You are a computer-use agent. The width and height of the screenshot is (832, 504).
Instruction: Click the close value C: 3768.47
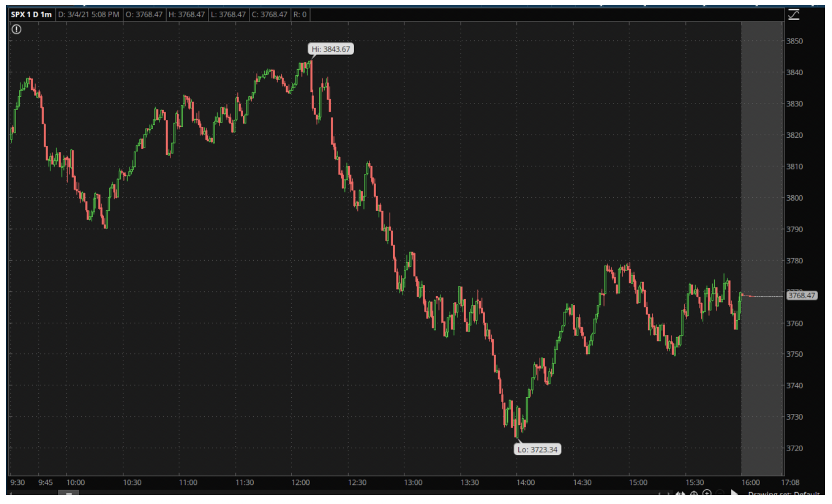269,14
